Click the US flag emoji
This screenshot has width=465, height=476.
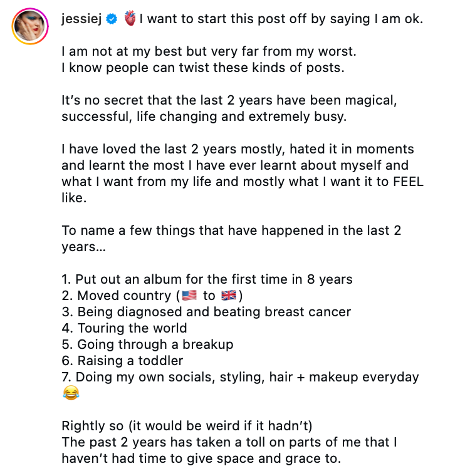tap(189, 296)
